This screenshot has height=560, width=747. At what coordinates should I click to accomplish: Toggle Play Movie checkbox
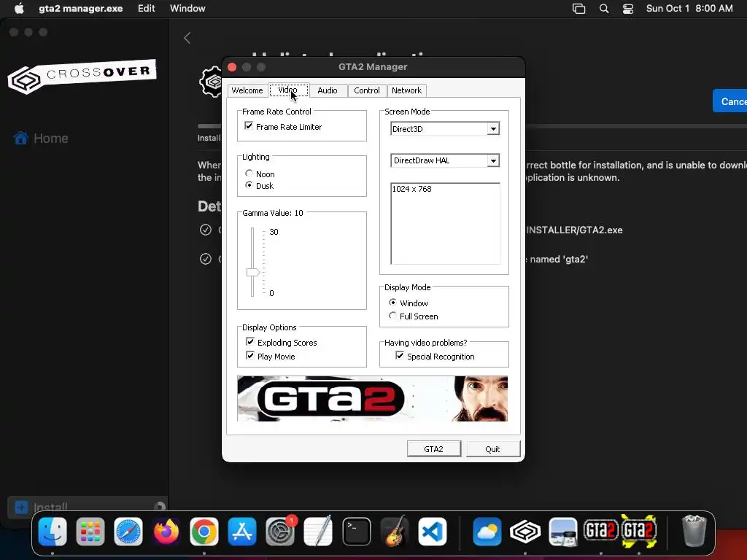[250, 356]
